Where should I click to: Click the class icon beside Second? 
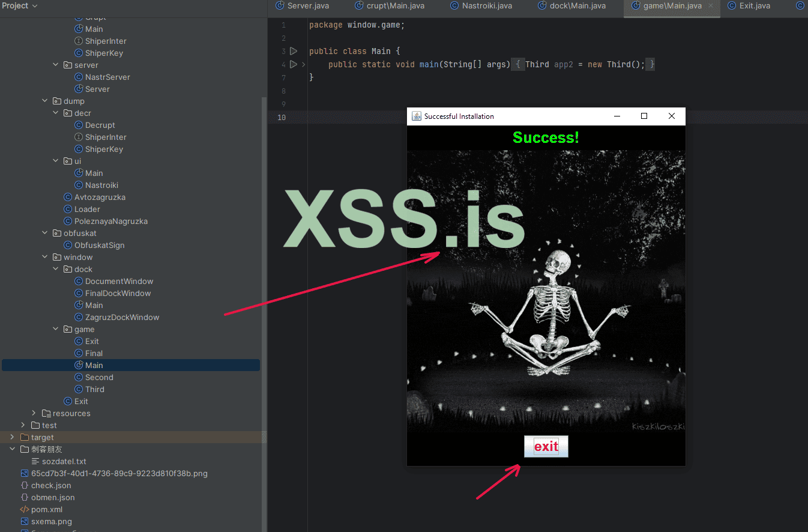(79, 377)
